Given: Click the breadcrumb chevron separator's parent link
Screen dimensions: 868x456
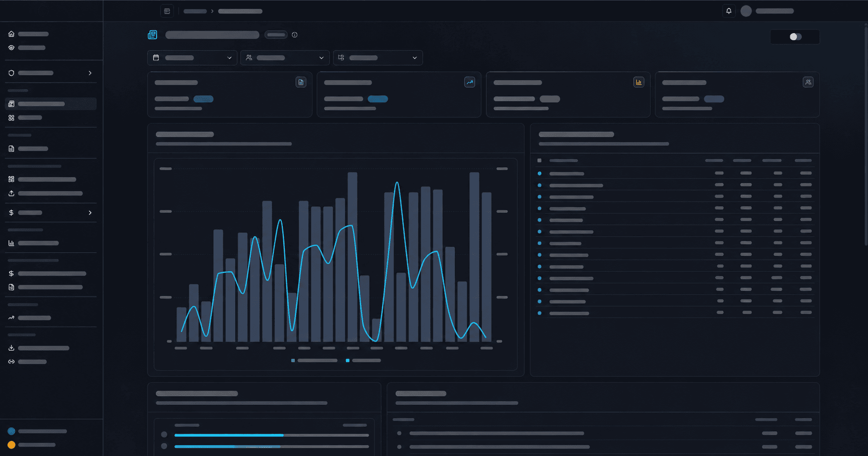Looking at the screenshot, I should click(195, 11).
